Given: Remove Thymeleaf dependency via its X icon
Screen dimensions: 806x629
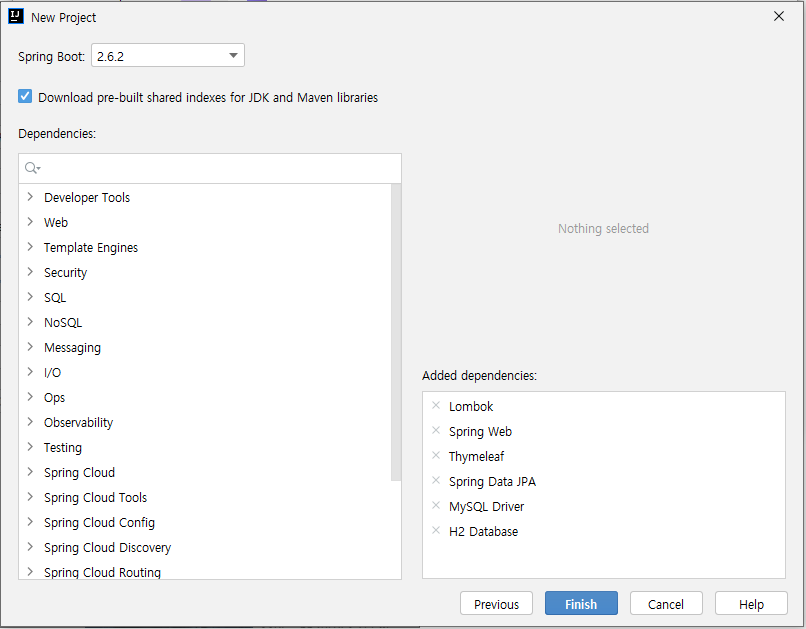Looking at the screenshot, I should [x=436, y=455].
